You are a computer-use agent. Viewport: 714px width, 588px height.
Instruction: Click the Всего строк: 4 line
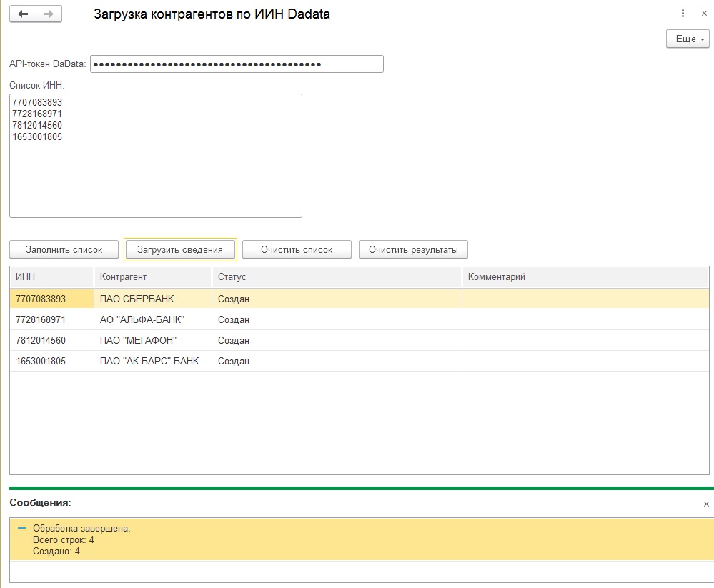pyautogui.click(x=64, y=539)
